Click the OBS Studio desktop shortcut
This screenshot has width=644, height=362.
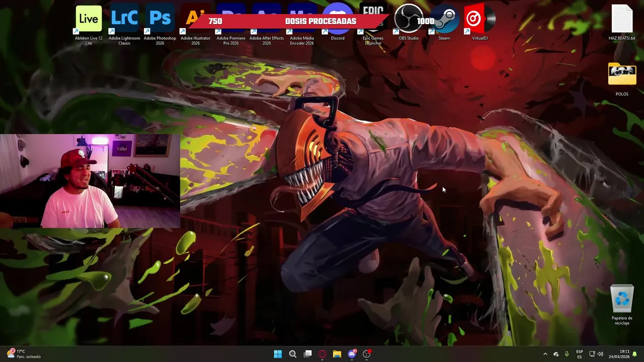409,23
